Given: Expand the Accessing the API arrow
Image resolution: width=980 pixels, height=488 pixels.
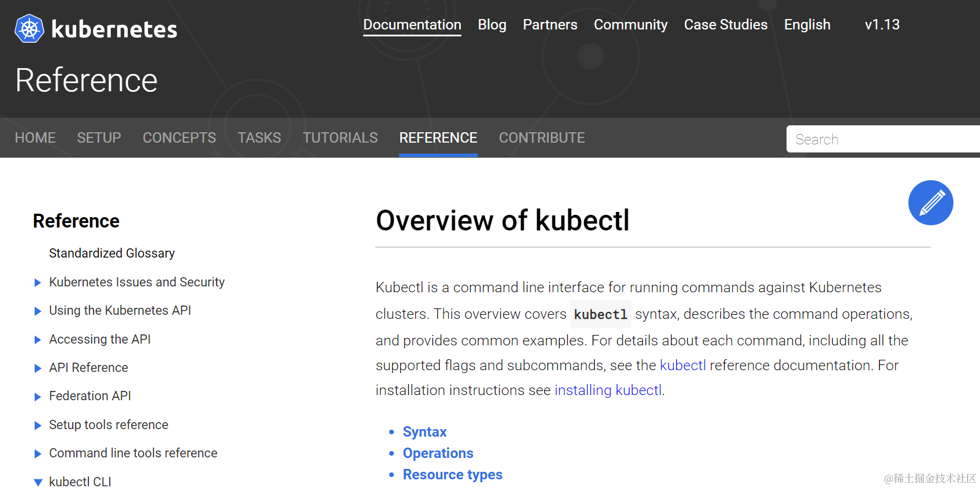Looking at the screenshot, I should point(38,340).
